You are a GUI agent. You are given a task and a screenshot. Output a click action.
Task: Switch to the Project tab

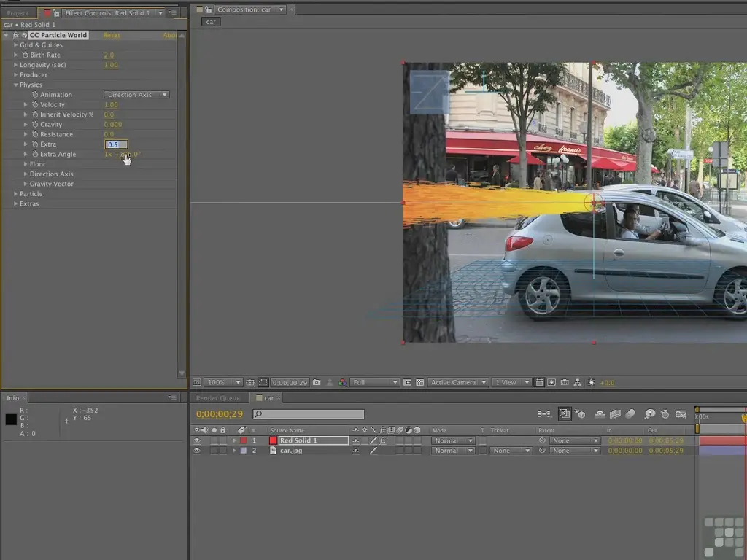[18, 13]
